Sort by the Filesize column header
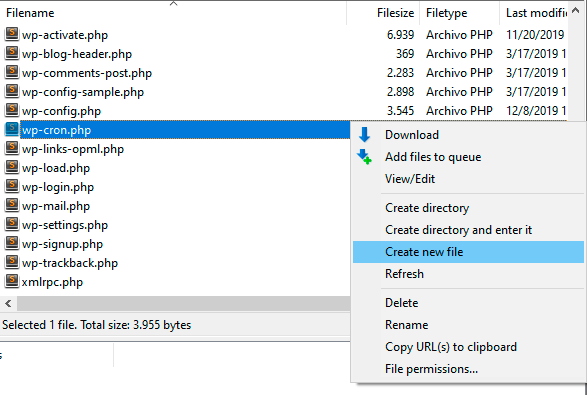Viewport: 587px width, 395px height. tap(383, 13)
